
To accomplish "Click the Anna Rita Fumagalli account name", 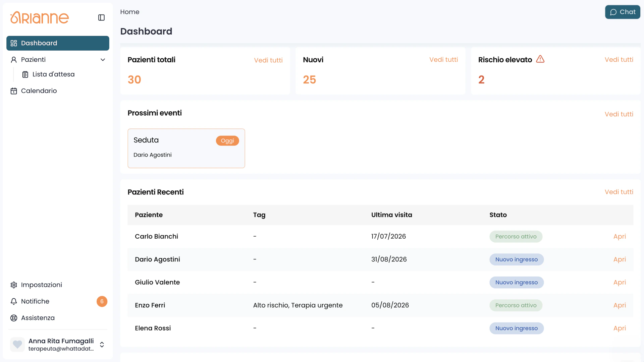I will pos(61,341).
